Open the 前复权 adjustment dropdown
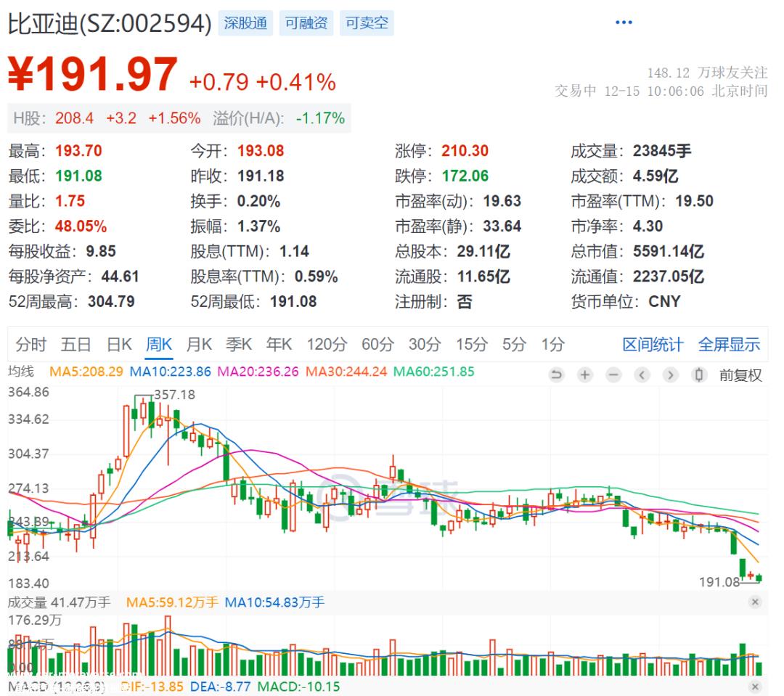This screenshot has width=784, height=696. (x=740, y=375)
